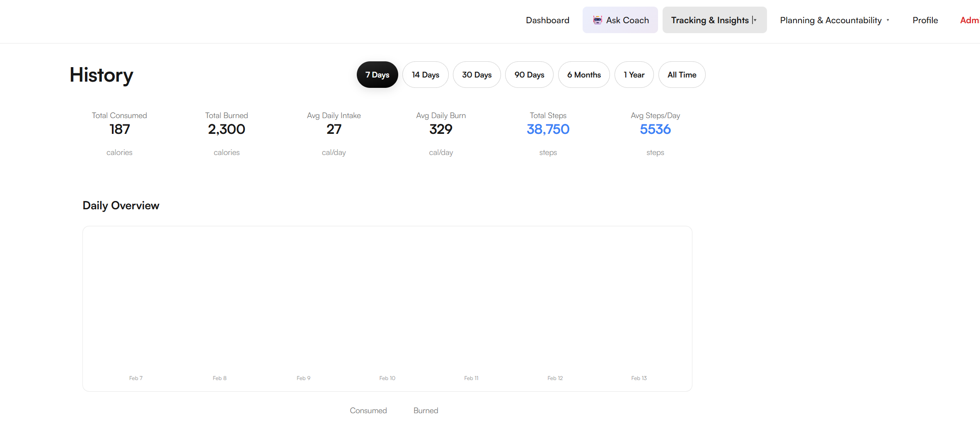Switch history range to 14 Days
The image size is (980, 448).
pos(425,75)
